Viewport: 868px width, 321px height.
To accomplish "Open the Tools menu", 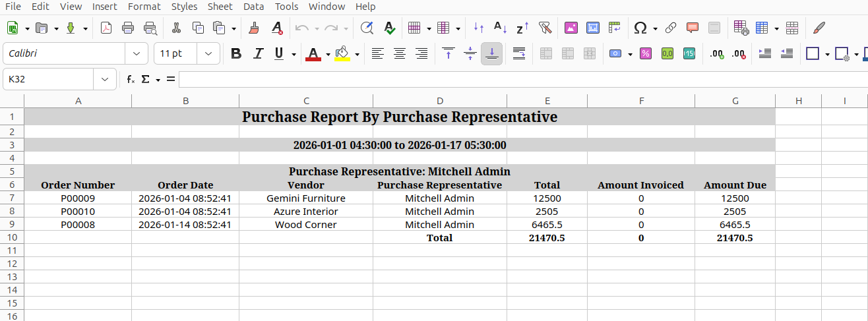I will pyautogui.click(x=286, y=7).
